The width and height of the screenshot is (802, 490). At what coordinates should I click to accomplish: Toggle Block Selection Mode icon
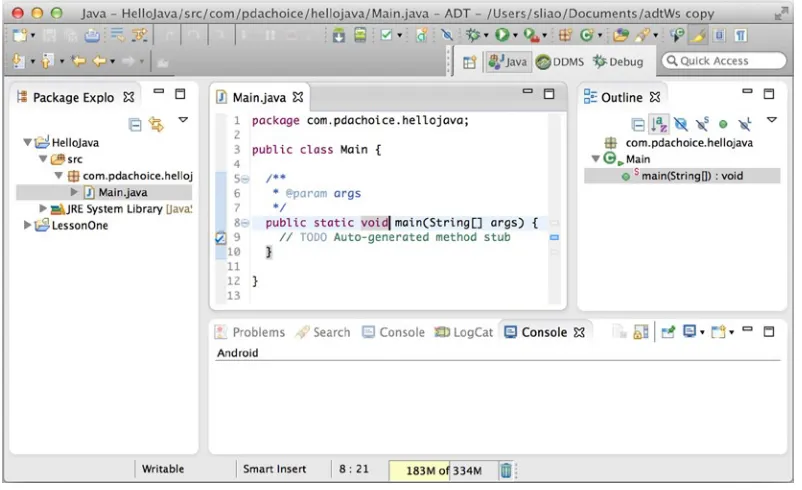click(x=720, y=35)
